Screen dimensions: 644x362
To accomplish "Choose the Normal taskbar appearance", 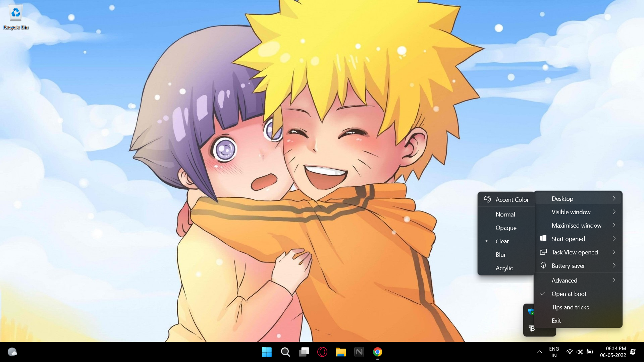I will [506, 214].
